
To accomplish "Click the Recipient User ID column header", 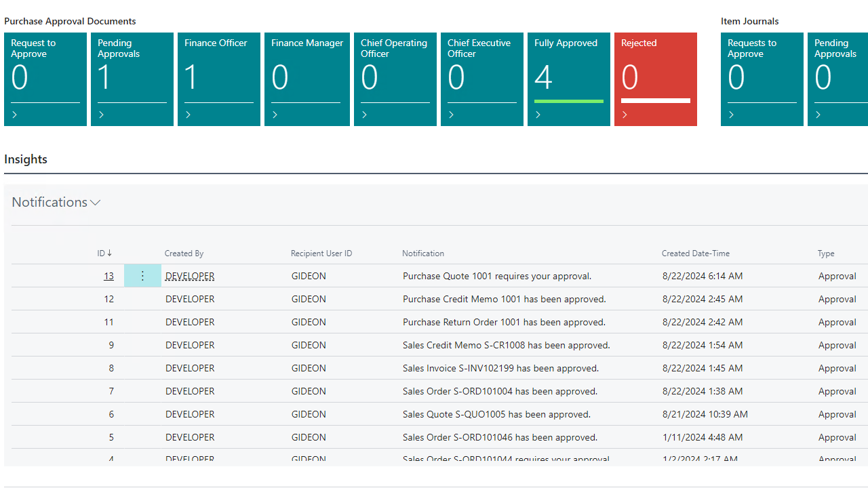I will pos(321,253).
